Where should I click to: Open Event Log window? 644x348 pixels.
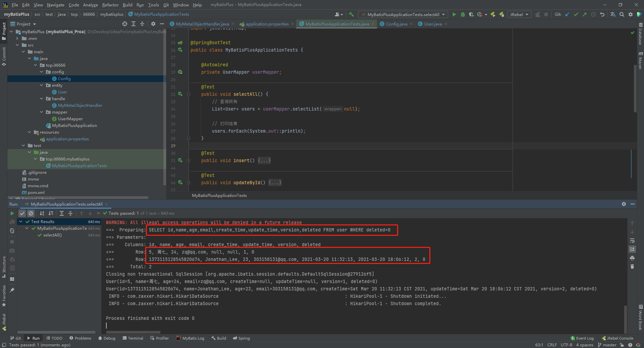tap(582, 338)
